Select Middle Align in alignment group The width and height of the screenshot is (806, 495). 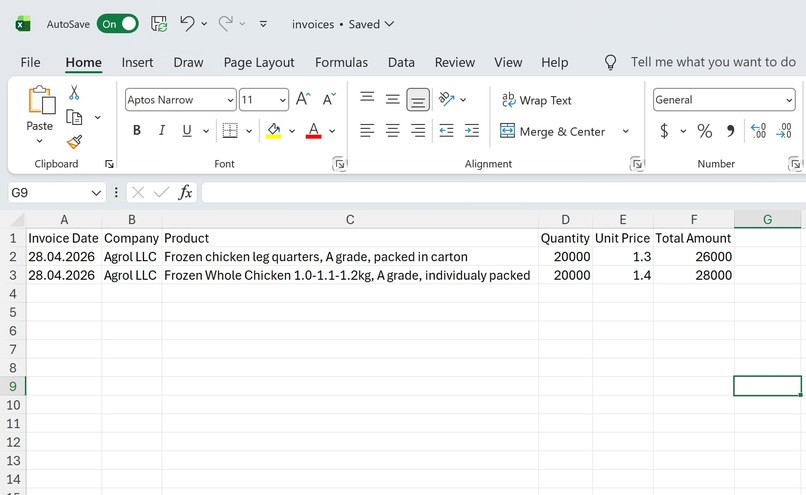coord(393,99)
